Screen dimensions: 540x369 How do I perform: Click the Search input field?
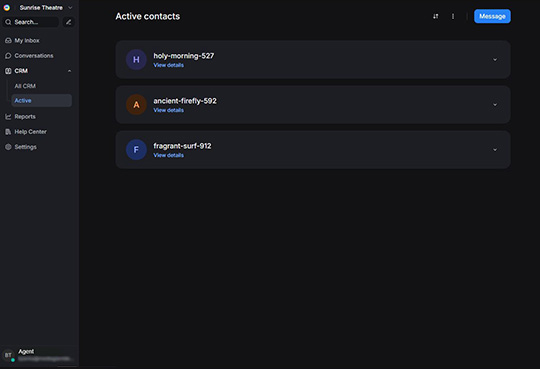click(31, 22)
